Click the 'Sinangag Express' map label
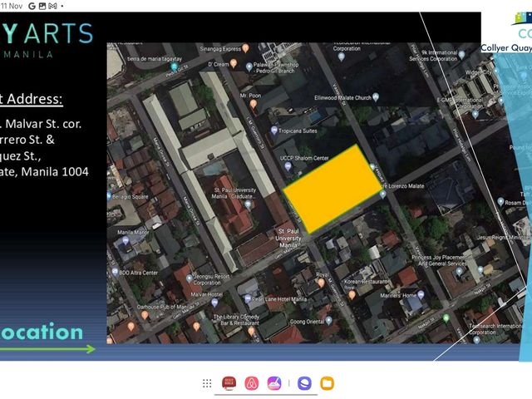 coord(220,49)
